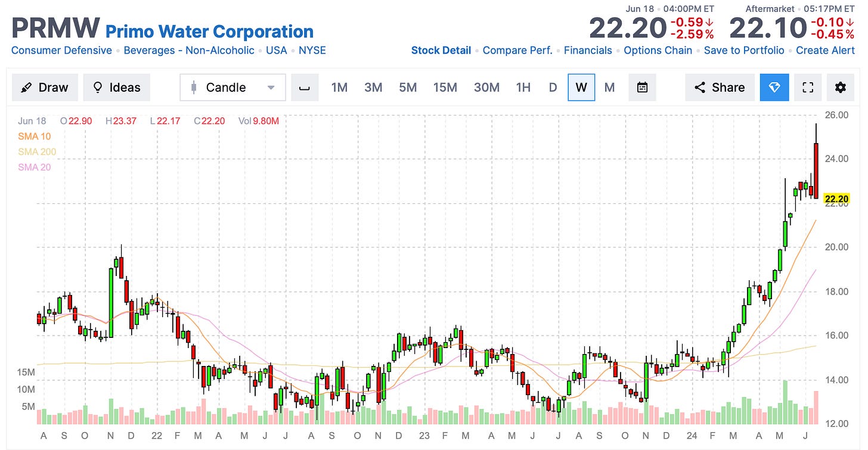
Task: Click the 26.00 price axis label
Action: coord(836,114)
